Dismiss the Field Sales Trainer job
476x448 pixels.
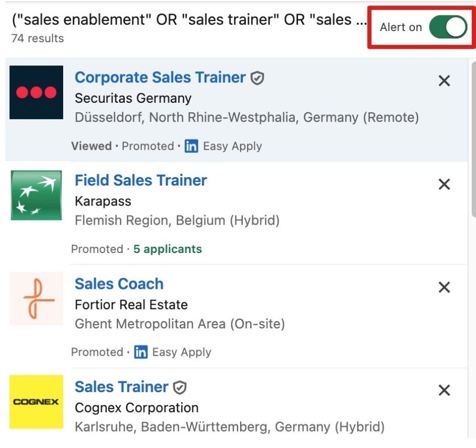tap(444, 184)
